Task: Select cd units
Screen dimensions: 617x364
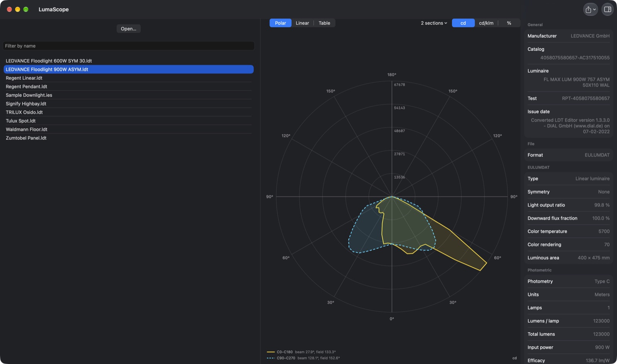Action: (x=463, y=23)
